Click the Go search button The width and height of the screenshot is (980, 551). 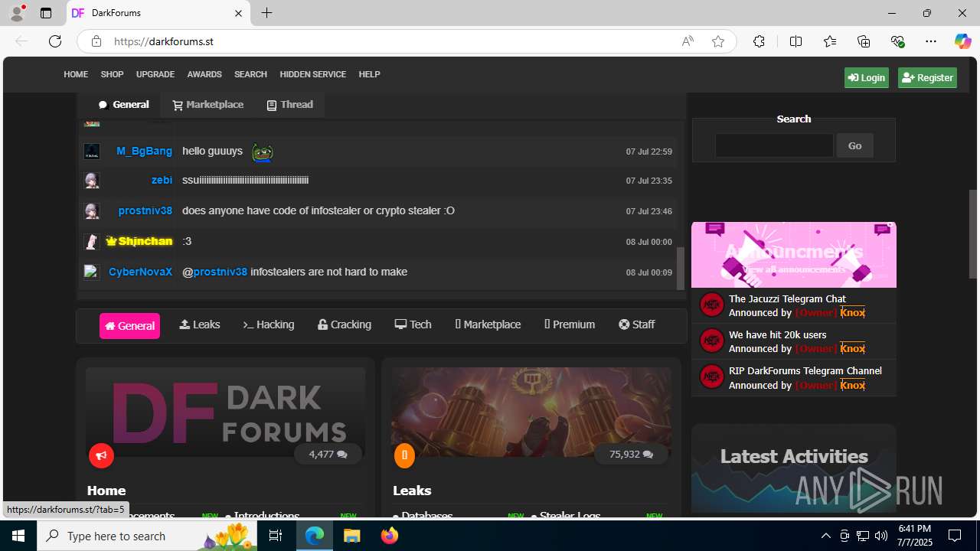coord(854,145)
